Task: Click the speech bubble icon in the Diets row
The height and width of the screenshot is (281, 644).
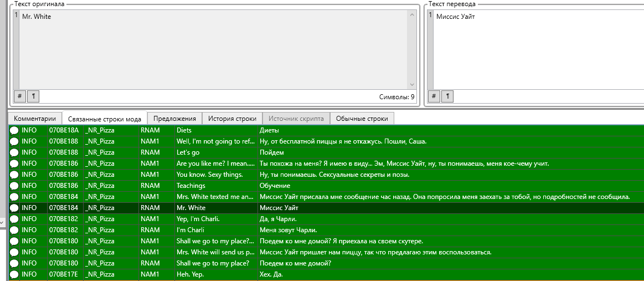Action: (x=14, y=130)
